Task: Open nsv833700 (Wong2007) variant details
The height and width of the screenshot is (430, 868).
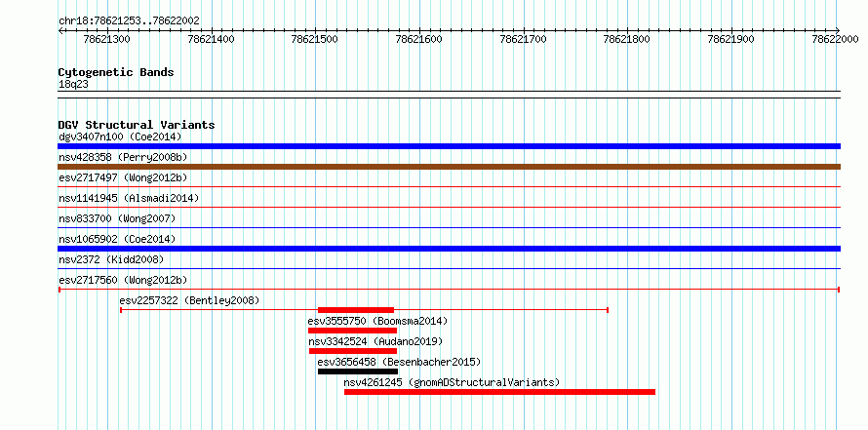Action: (x=117, y=218)
